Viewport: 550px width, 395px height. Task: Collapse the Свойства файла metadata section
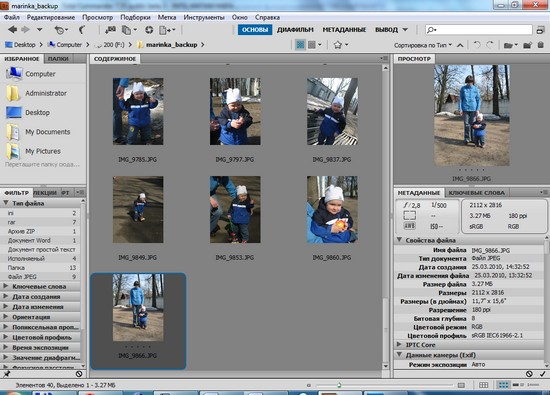pos(400,240)
